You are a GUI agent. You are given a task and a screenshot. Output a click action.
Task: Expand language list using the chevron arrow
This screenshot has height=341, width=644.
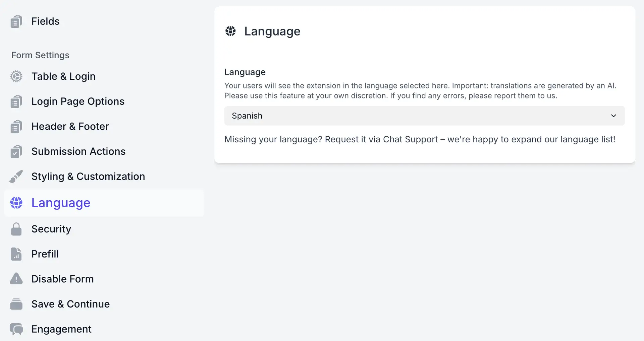coord(613,116)
